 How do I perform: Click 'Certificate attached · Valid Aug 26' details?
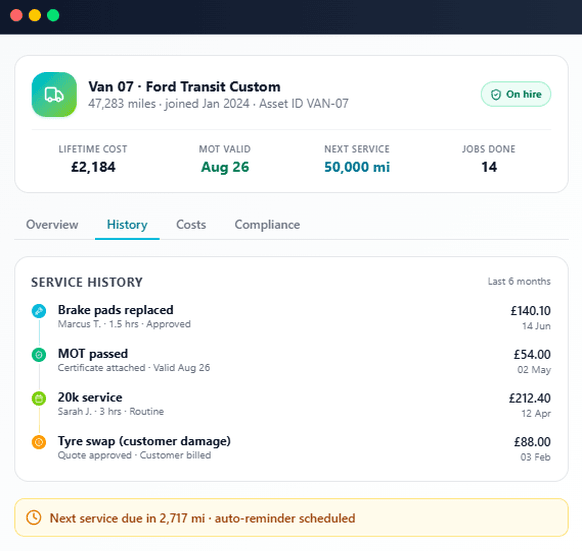[x=134, y=368]
